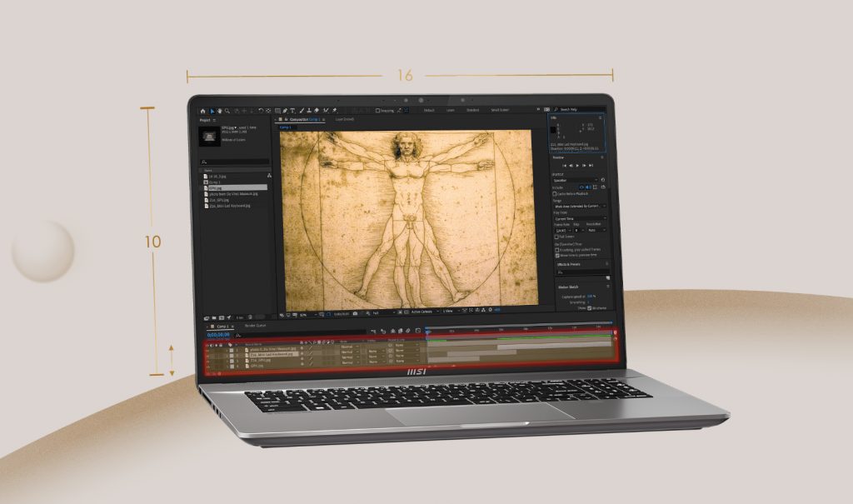Take a snapshot with the camera icon

[355, 313]
